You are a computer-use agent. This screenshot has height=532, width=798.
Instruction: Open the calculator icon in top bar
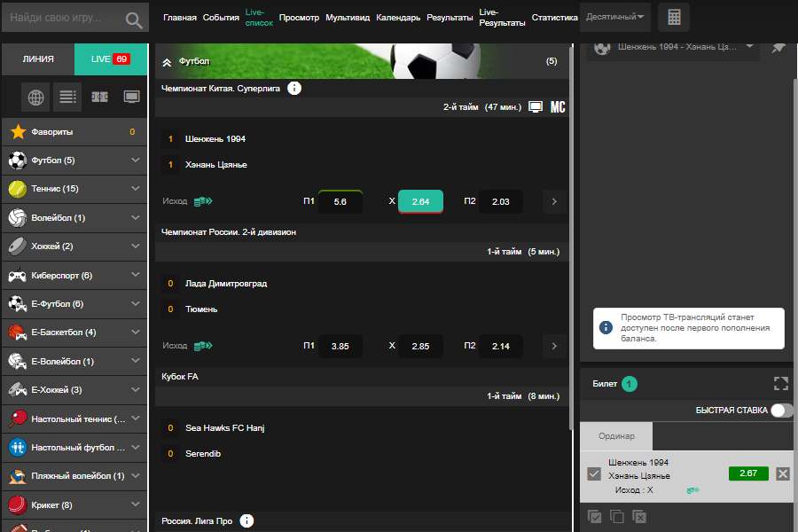(674, 18)
